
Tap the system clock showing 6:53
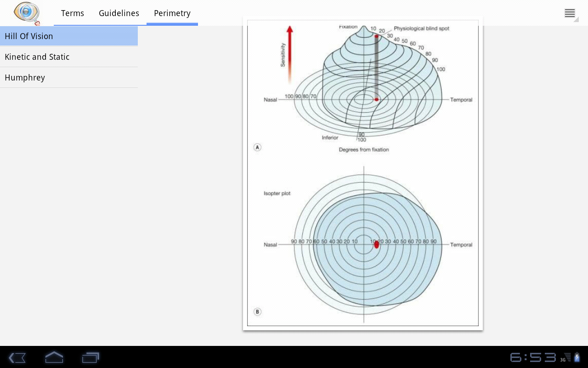[533, 357]
